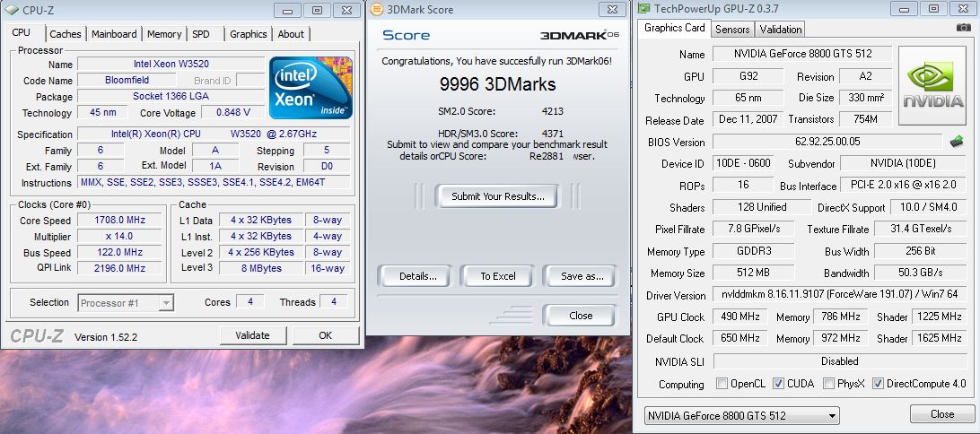
Task: Click the BIOS save chip icon in GPU-Z
Action: click(957, 142)
